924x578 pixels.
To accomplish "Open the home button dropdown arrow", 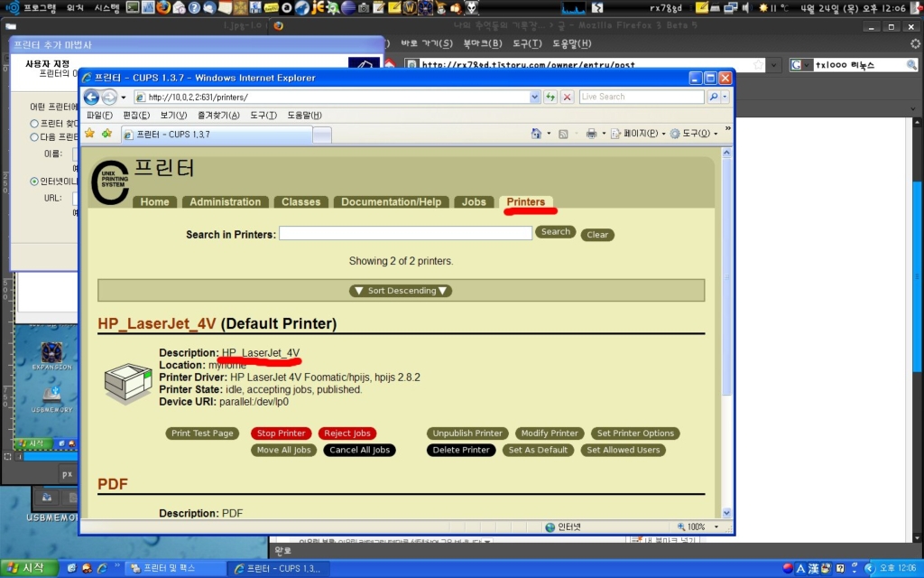I will (x=549, y=134).
